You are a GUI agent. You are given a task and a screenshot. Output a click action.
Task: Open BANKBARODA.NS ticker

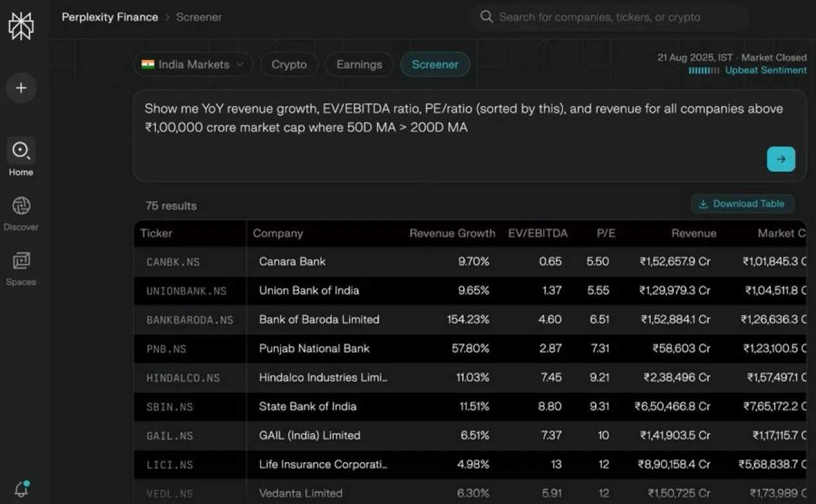pos(189,320)
